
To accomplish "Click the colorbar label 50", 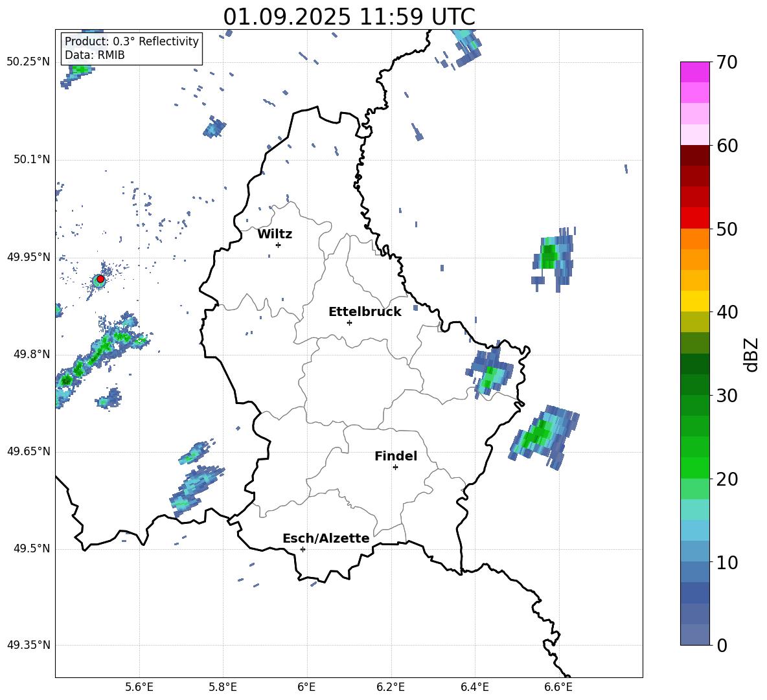I will [727, 229].
